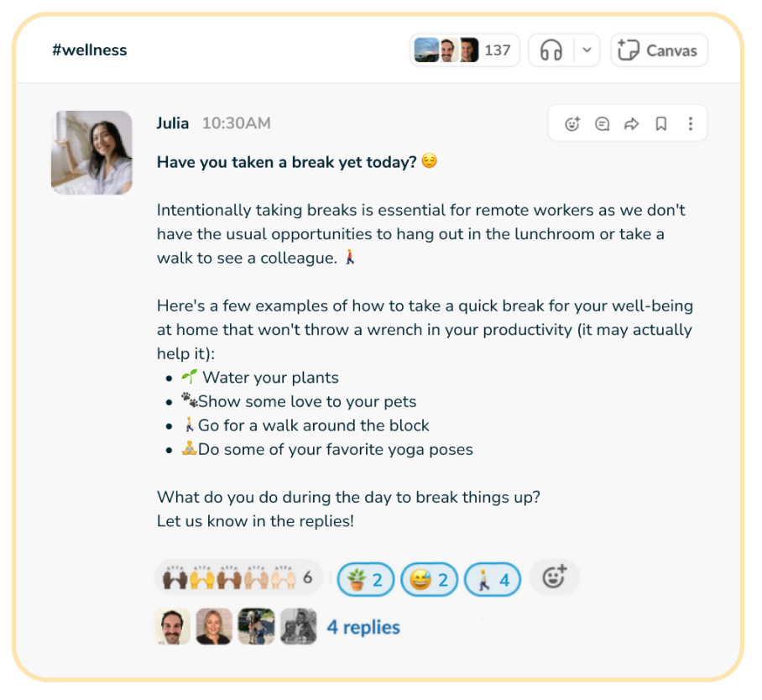762x700 pixels.
Task: Click the first replier's avatar
Action: (173, 627)
